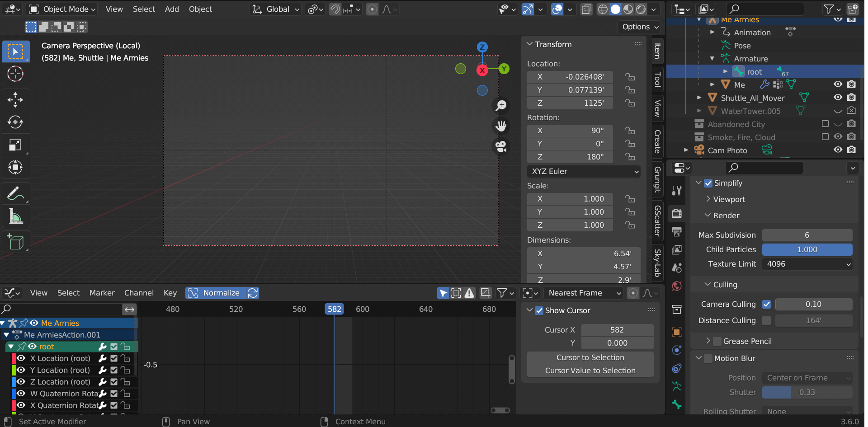868x427 pixels.
Task: Activate the 3D Cursor tool
Action: (x=16, y=74)
